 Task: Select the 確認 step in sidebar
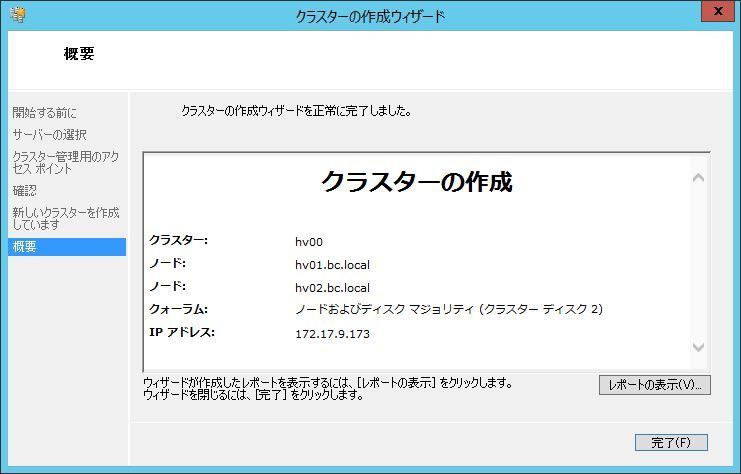(25, 191)
